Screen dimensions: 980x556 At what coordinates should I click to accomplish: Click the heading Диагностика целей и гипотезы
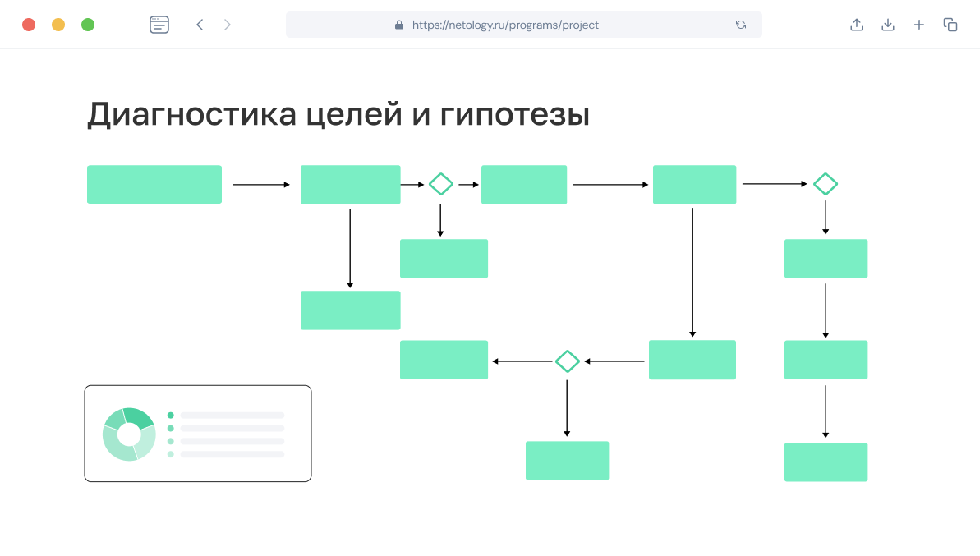(338, 115)
